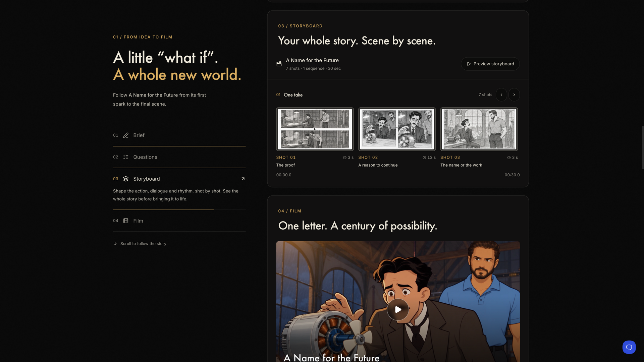Click the Storyboard progress bar
Image resolution: width=644 pixels, height=362 pixels.
(179, 210)
